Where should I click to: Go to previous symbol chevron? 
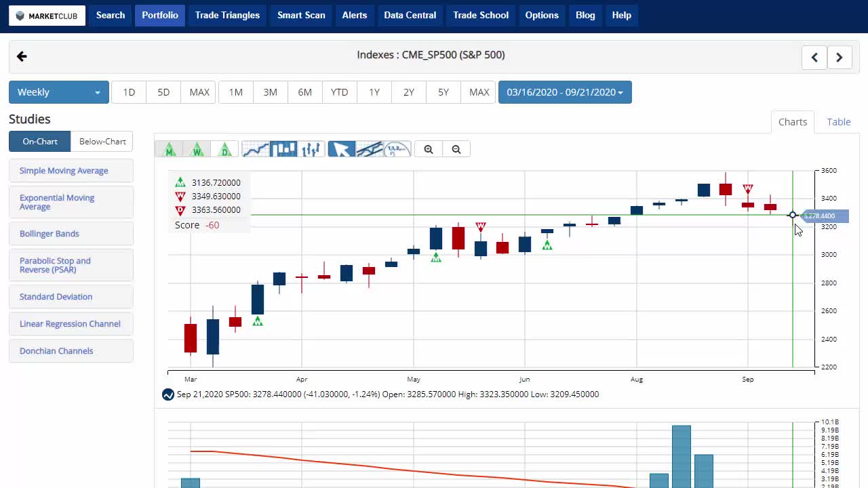coord(814,58)
